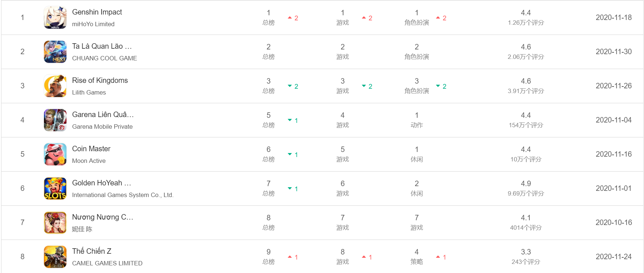Open the Coin Master title link
644x273 pixels.
pos(91,149)
